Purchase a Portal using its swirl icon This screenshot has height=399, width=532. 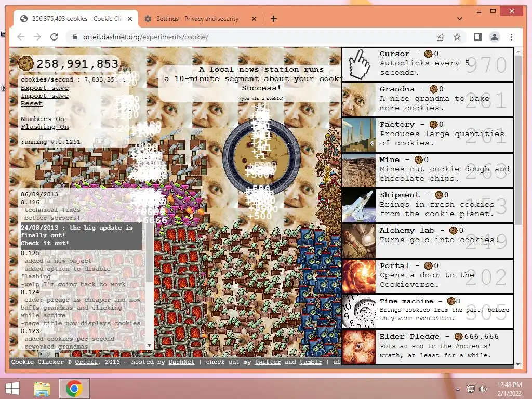pyautogui.click(x=360, y=276)
